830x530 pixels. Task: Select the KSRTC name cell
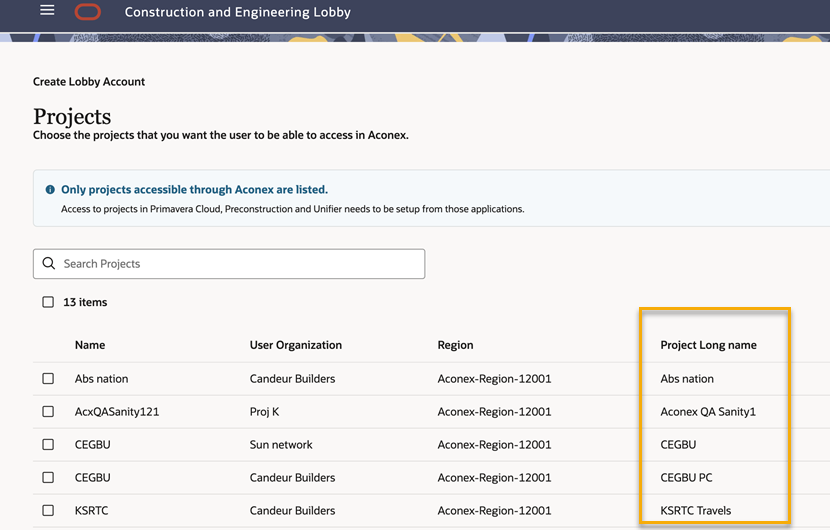pos(92,510)
